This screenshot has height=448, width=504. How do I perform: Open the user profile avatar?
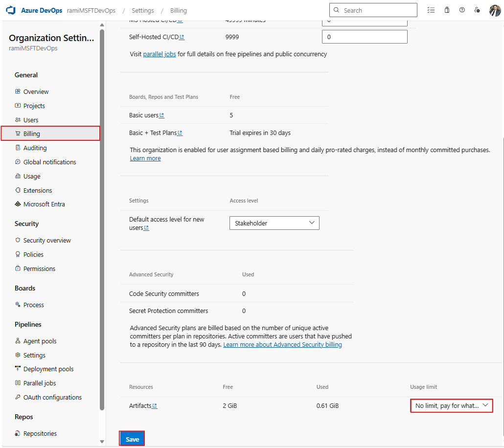point(495,10)
